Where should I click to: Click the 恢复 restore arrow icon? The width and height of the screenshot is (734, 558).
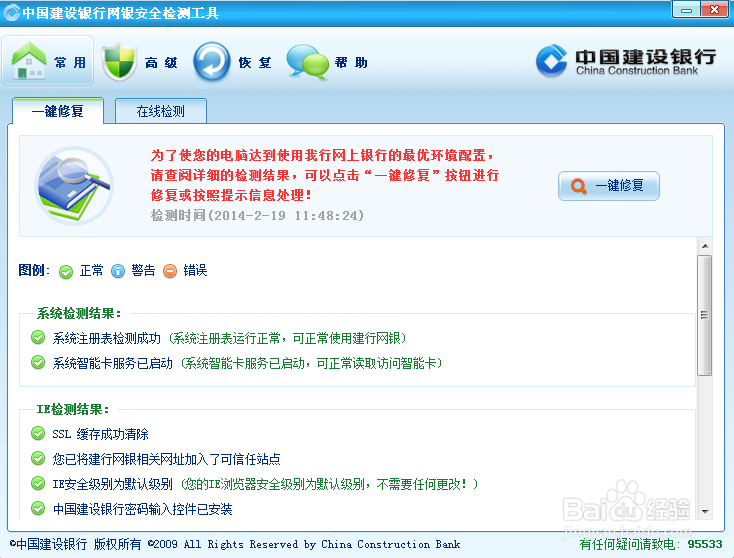coord(212,62)
